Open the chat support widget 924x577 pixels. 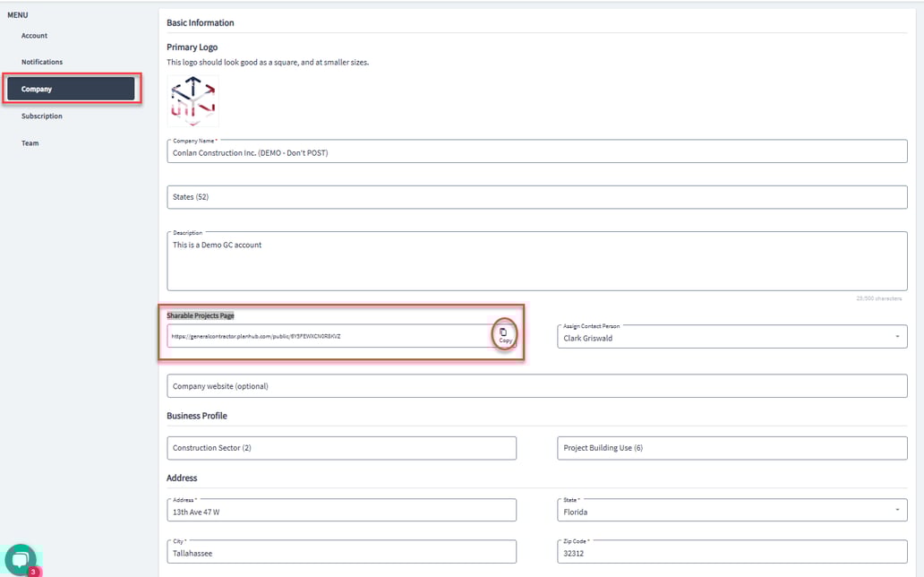(21, 557)
